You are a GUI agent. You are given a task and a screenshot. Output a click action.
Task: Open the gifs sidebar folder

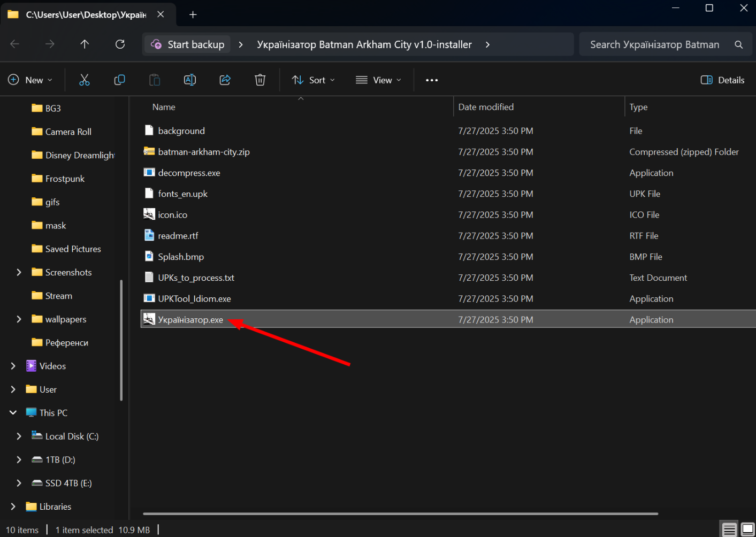[x=46, y=202]
